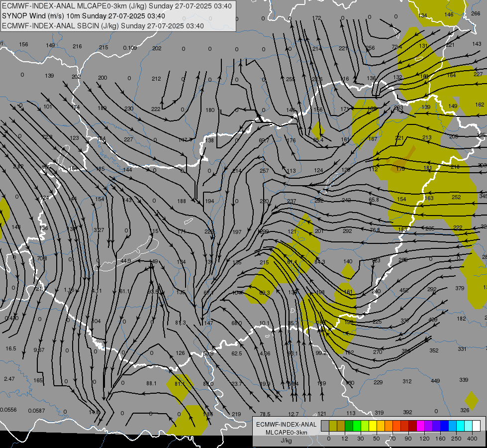Click the map value '76.8'

click(x=375, y=230)
